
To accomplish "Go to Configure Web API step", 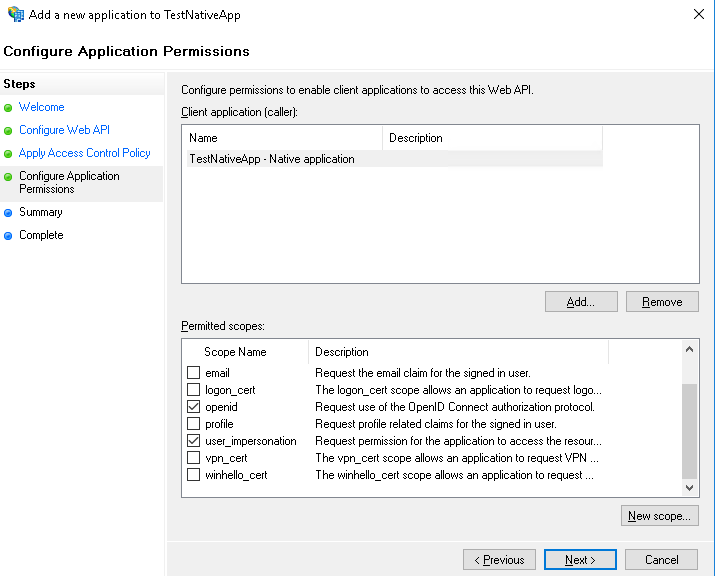I will (64, 130).
